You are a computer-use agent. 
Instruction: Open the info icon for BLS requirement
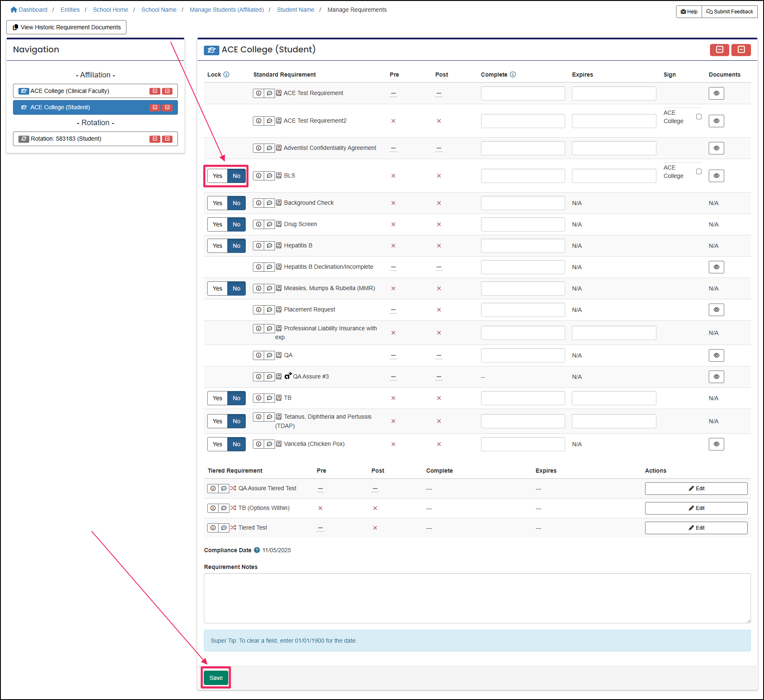(x=259, y=176)
